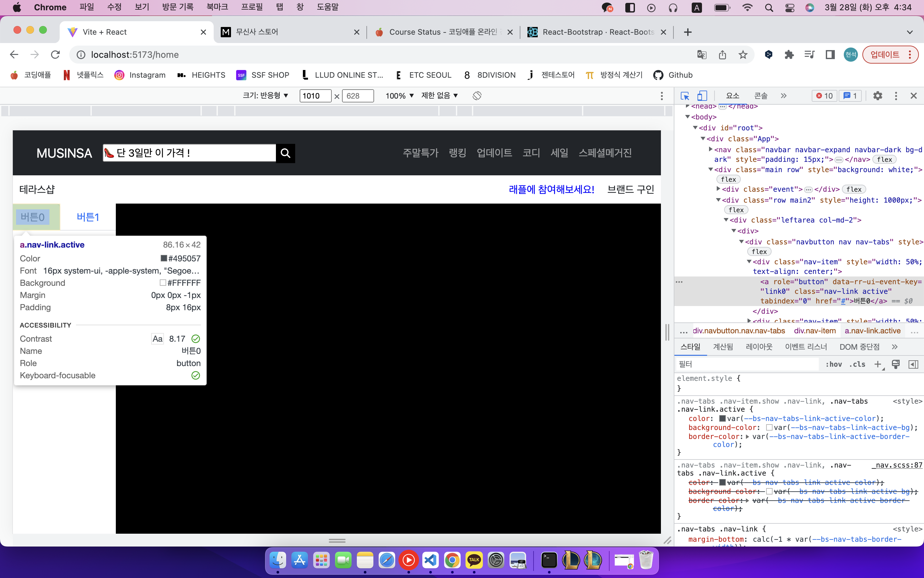The height and width of the screenshot is (578, 924).
Task: Click the red error count badge
Action: point(824,96)
